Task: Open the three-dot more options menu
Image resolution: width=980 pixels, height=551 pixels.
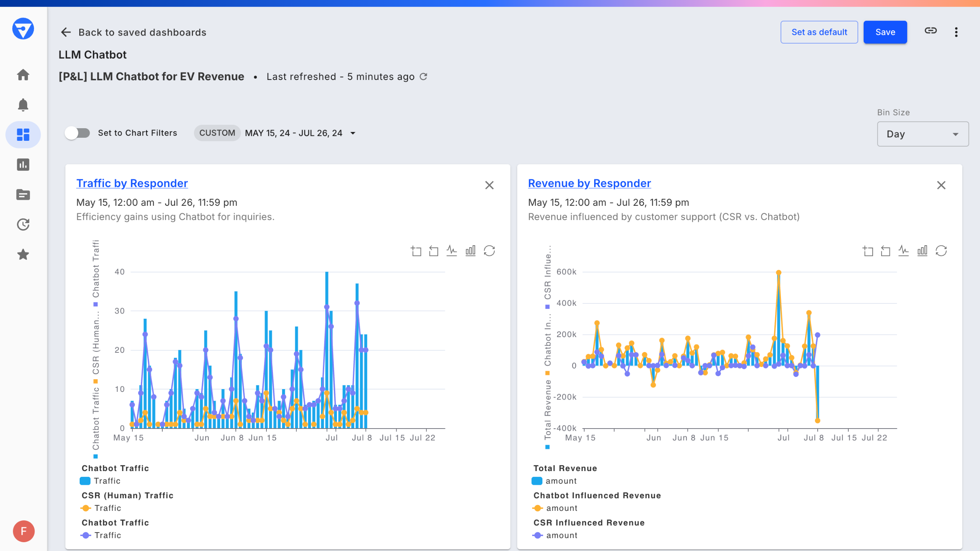Action: 956,32
